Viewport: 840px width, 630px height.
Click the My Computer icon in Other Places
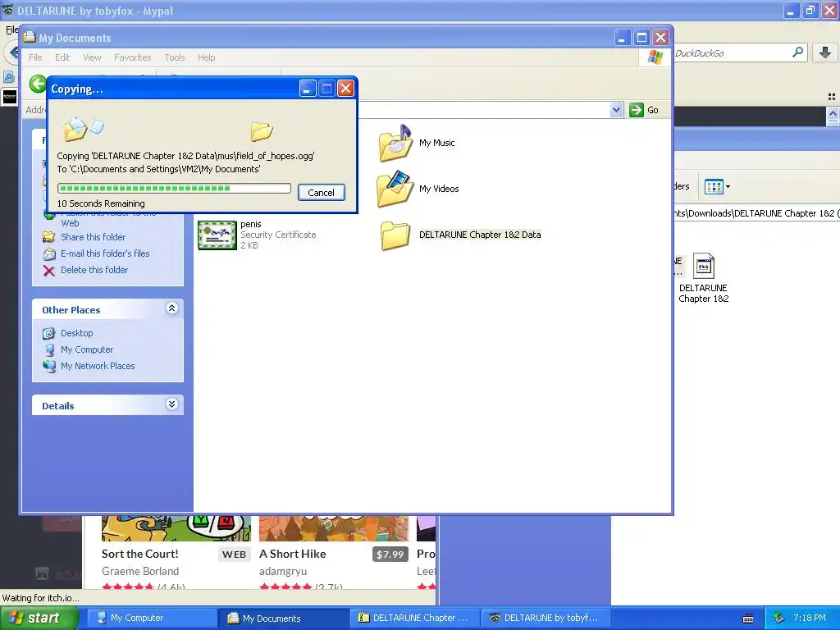(x=48, y=349)
